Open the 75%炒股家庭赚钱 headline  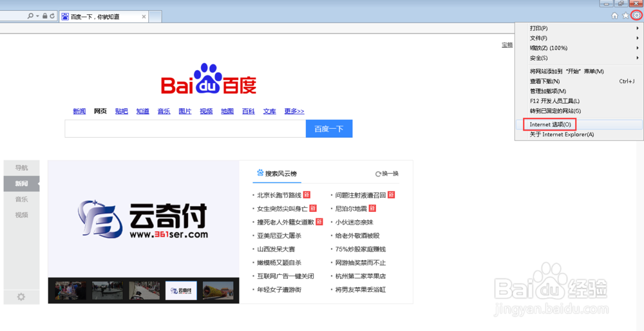(361, 249)
